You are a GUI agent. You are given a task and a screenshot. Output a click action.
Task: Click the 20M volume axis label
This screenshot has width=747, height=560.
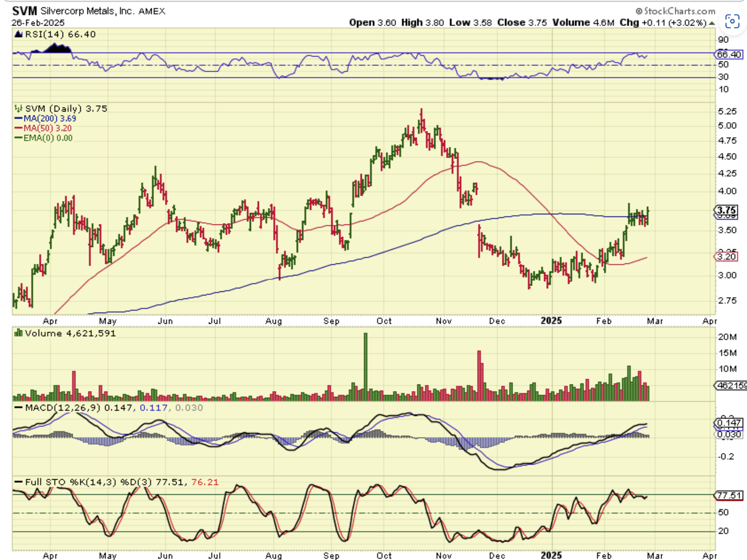[x=727, y=337]
